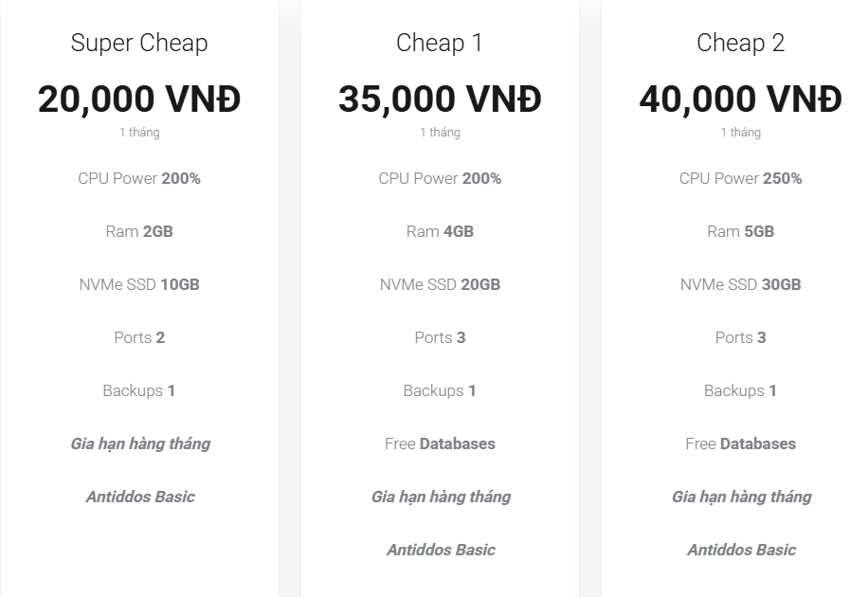Click Antiddos Basic in Cheap 2 column

740,550
